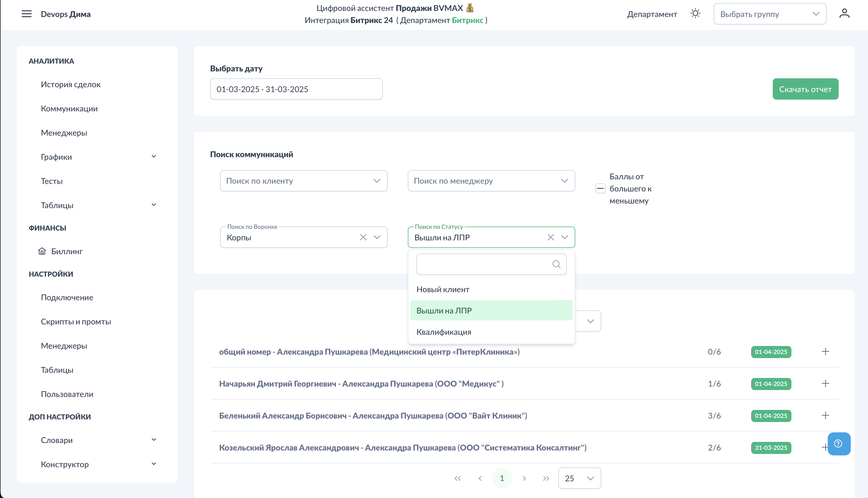This screenshot has height=498, width=868.
Task: Toggle light theme sun icon
Action: click(x=695, y=14)
